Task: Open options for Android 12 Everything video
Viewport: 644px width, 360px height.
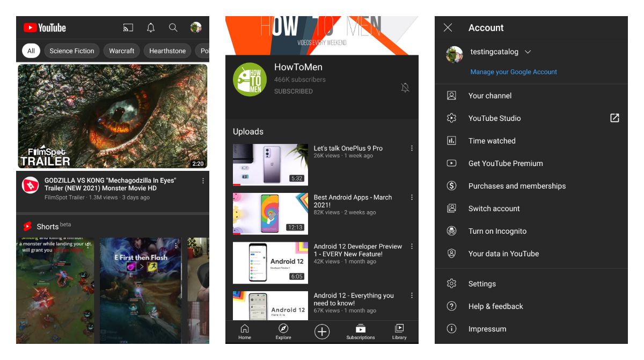Action: point(412,296)
